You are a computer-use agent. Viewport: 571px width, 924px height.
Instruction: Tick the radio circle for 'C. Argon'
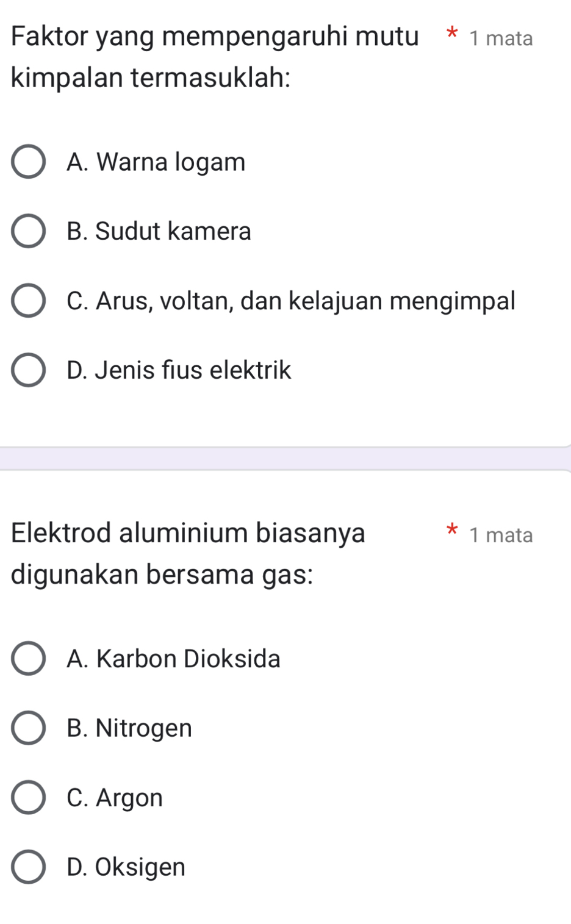coord(28,798)
